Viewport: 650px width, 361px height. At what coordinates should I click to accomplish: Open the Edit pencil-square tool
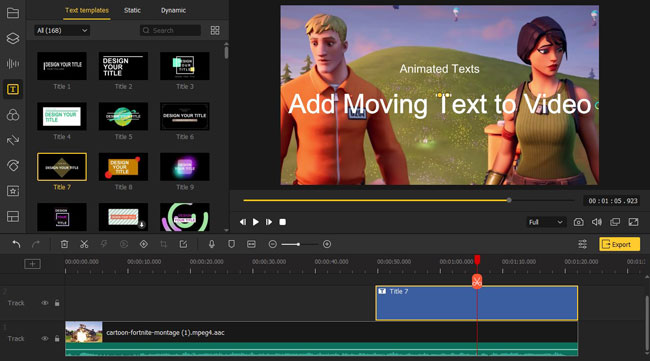tap(183, 244)
